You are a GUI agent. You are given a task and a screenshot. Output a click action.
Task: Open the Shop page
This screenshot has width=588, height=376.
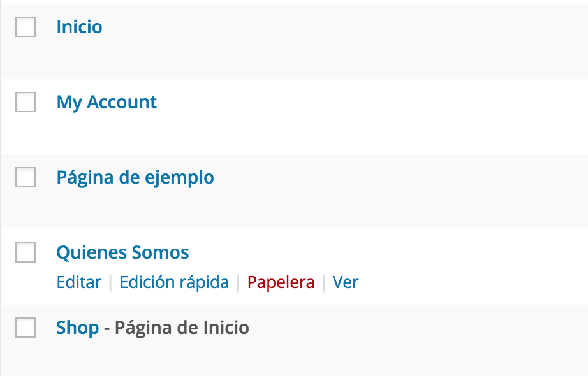pos(78,328)
